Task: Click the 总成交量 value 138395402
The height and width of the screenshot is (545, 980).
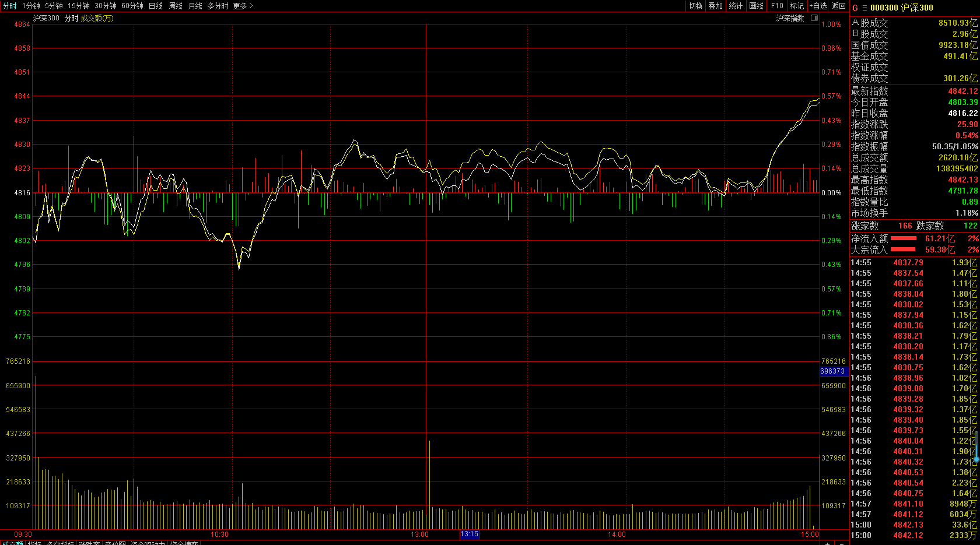Action: [x=957, y=169]
